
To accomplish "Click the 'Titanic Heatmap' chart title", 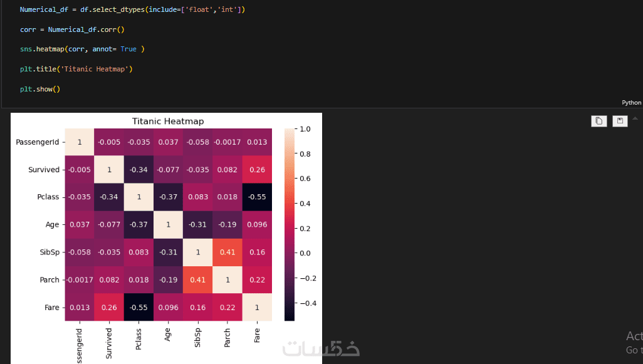I will [167, 121].
